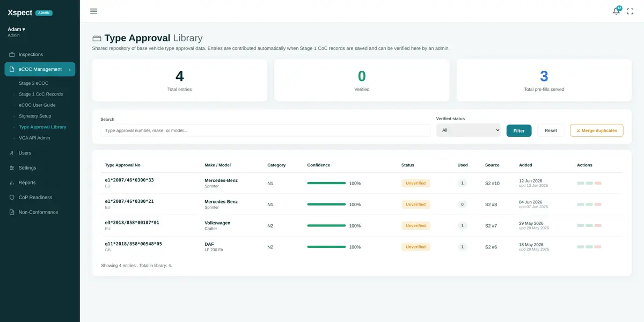Click the Verified count stat card
Viewport: 644px width, 322px height.
click(362, 80)
